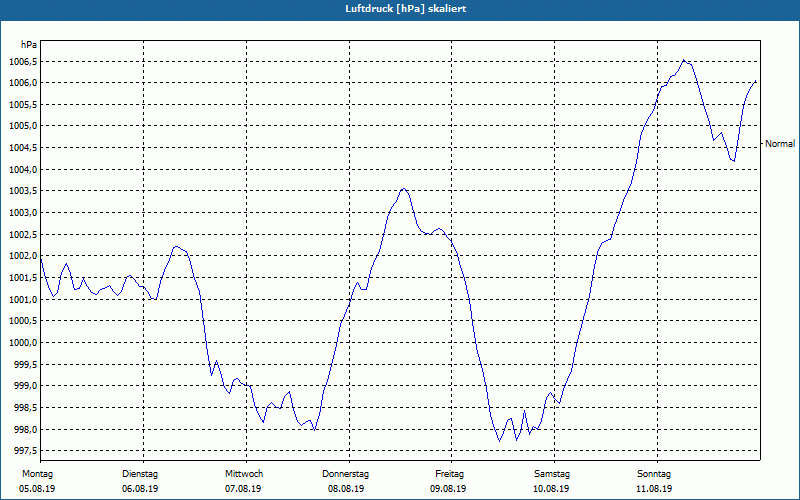This screenshot has height=500, width=800.
Task: Click the '1003,5' axis value
Action: (x=23, y=191)
